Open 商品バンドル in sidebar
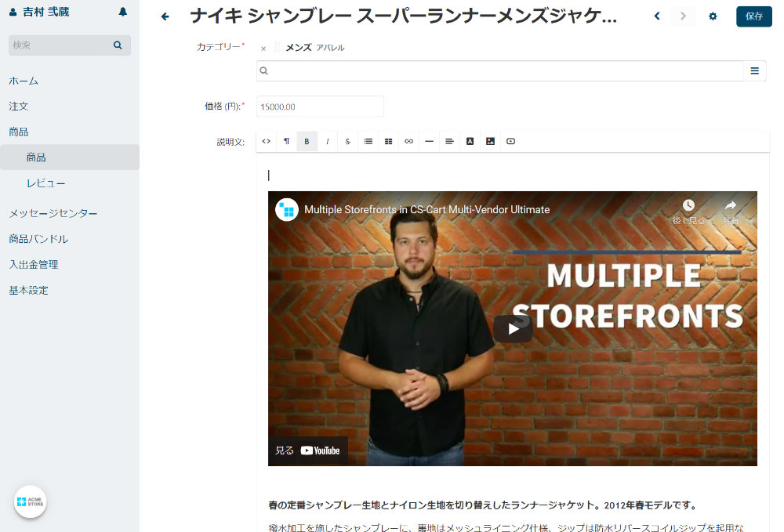 38,239
